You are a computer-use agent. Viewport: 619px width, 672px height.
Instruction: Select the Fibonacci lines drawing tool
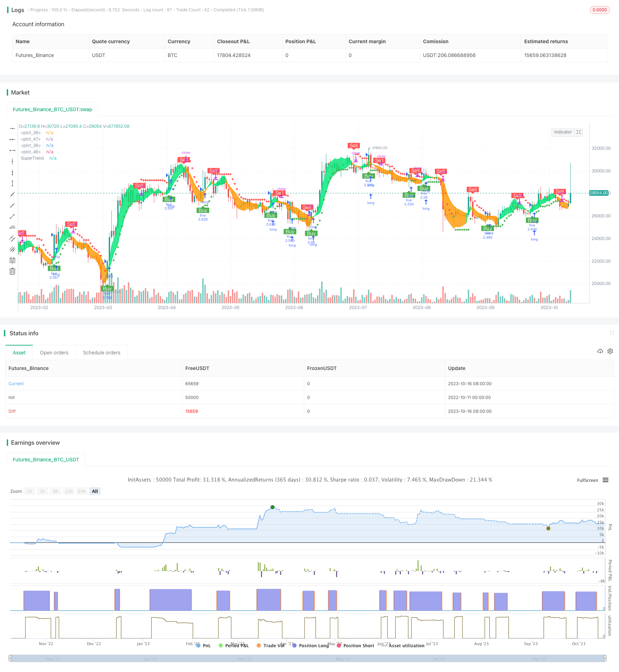pyautogui.click(x=12, y=260)
